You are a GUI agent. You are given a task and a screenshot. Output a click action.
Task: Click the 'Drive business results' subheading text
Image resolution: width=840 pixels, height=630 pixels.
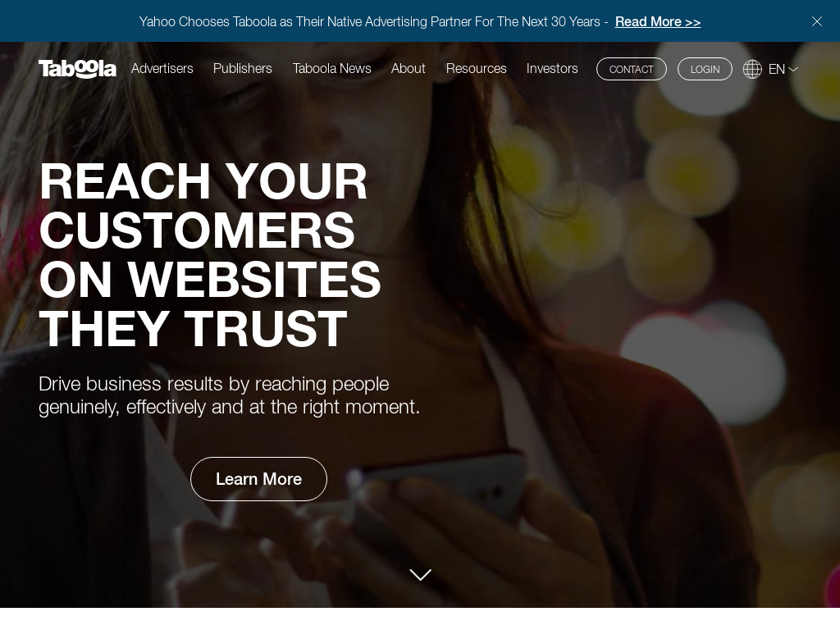pos(230,395)
